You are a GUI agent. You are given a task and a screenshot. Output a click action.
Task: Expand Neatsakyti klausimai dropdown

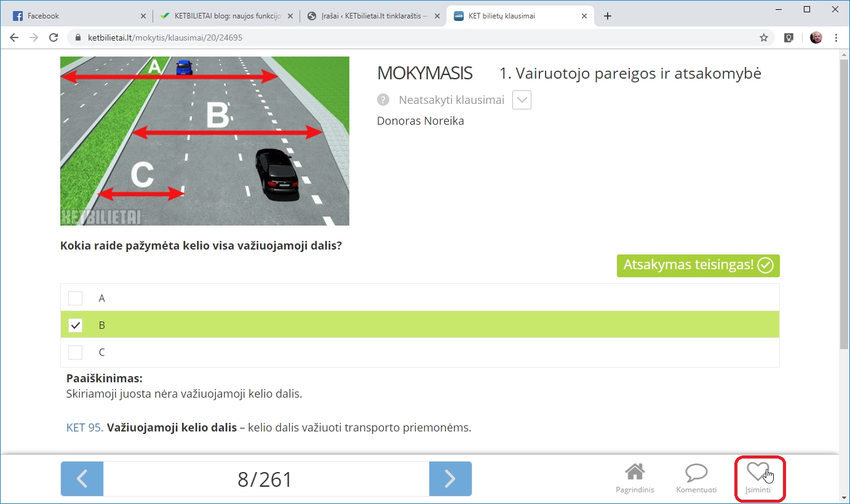[522, 100]
